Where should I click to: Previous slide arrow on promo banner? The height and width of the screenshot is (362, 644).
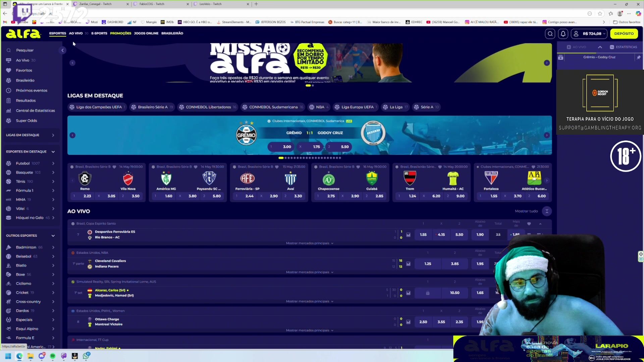(72, 63)
